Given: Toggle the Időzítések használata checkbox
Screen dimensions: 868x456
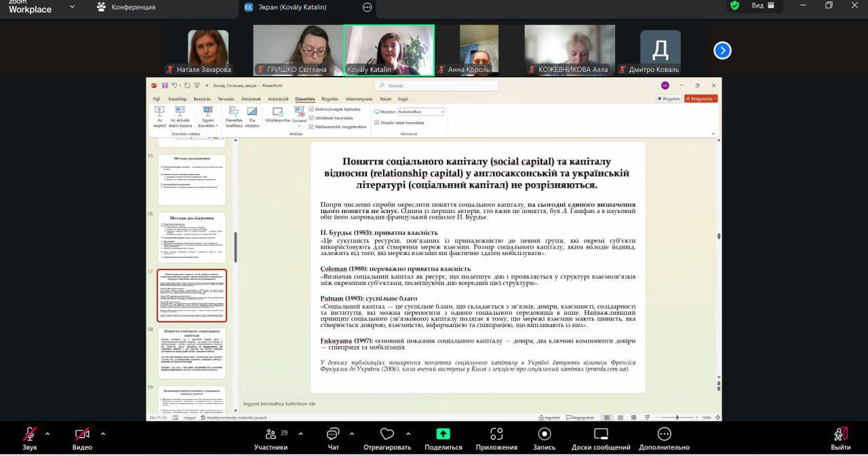Looking at the screenshot, I should (x=311, y=118).
